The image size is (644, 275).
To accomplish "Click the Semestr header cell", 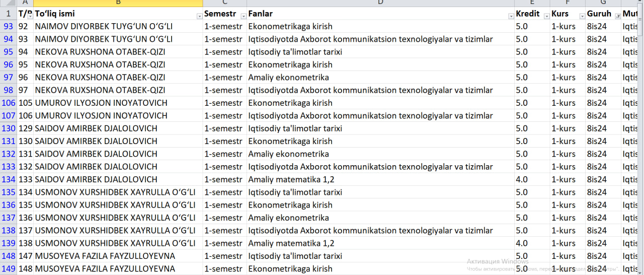I will [225, 14].
